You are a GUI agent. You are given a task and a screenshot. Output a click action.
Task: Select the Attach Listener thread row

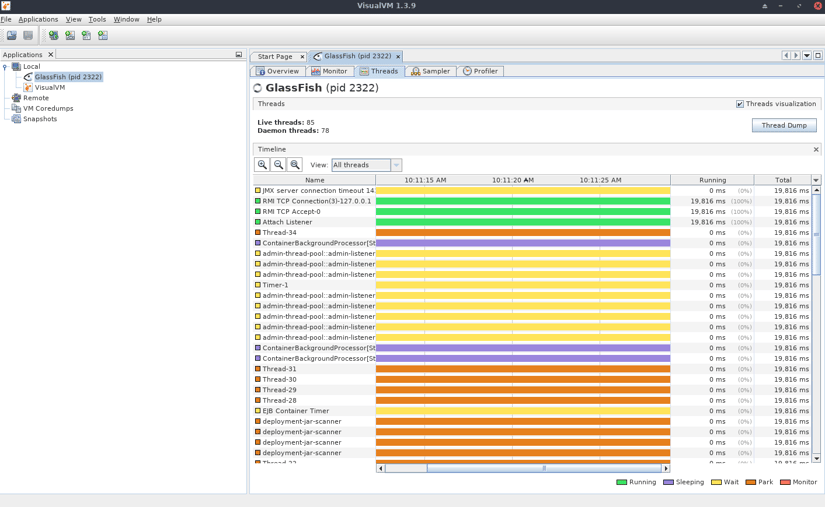[532, 222]
